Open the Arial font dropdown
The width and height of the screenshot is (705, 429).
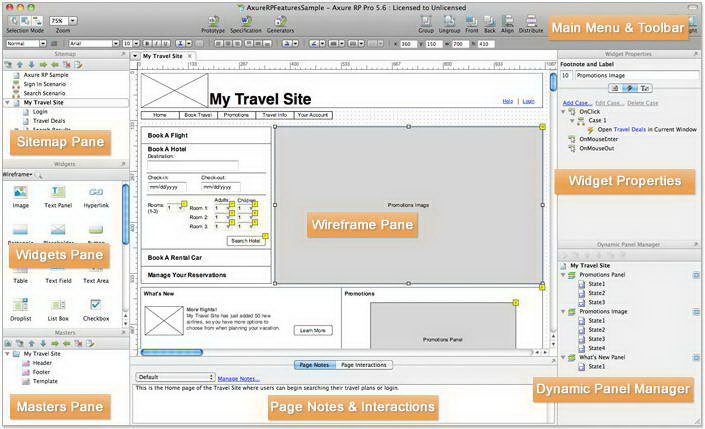tap(116, 44)
